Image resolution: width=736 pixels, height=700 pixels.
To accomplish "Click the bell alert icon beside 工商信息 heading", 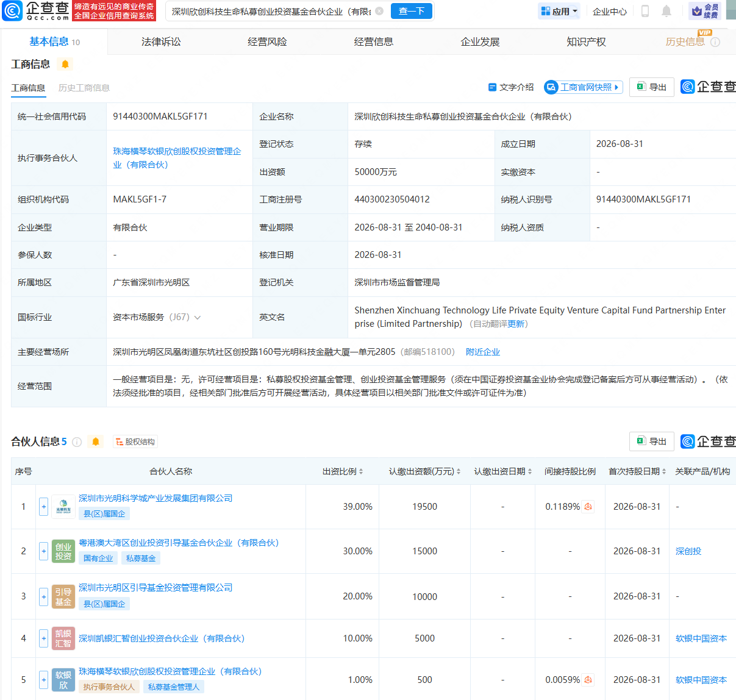I will point(65,64).
